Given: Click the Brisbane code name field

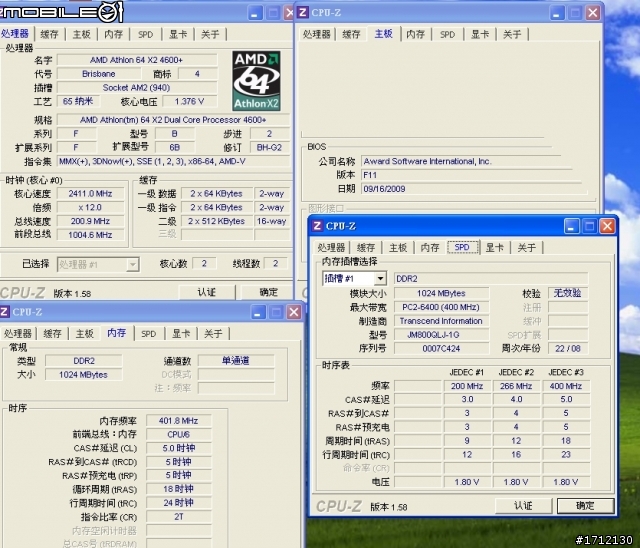Looking at the screenshot, I should (x=99, y=74).
